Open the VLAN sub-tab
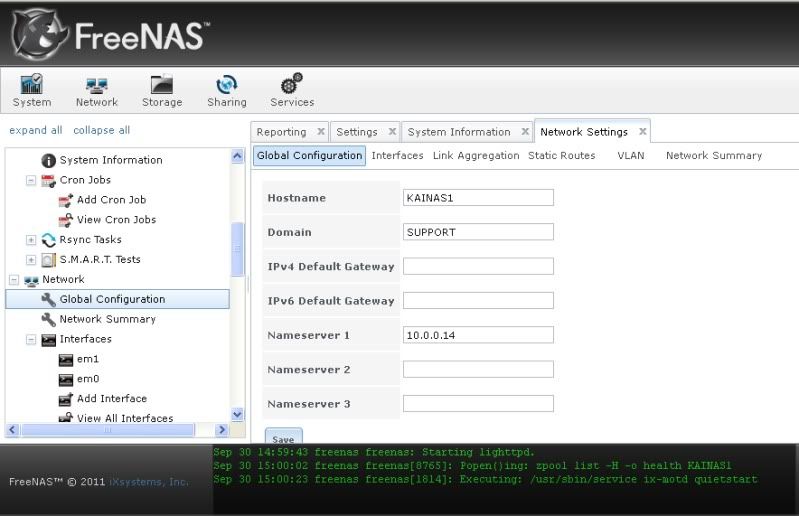The image size is (799, 516). pos(631,155)
